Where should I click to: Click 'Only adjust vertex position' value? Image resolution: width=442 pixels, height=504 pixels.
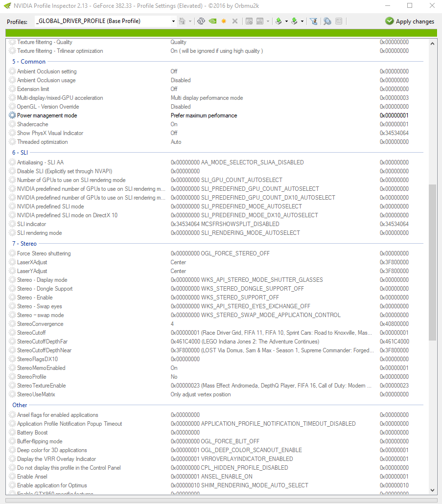tap(201, 394)
